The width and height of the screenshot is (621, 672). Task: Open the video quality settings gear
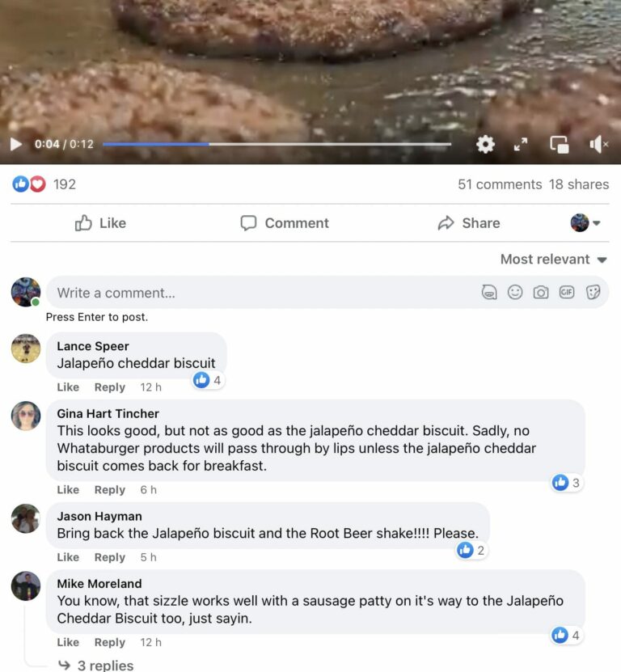pos(485,144)
